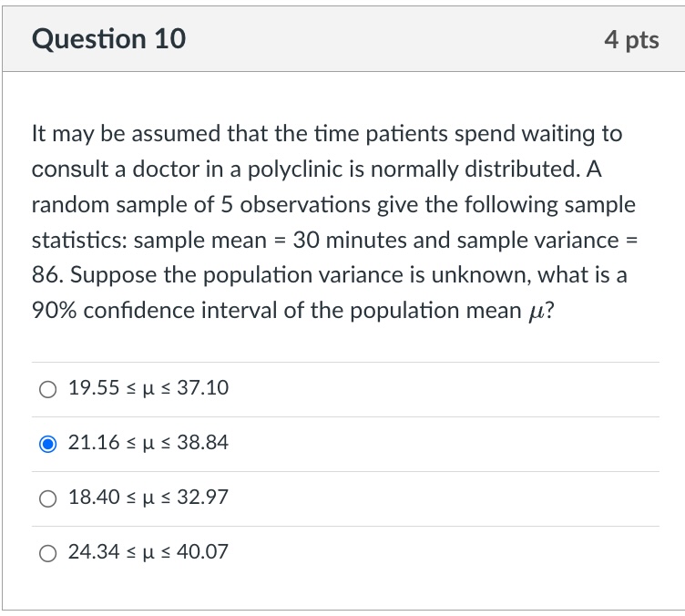Select the 19.55 ≤ μ ≤ 37.10 radio button
This screenshot has width=685, height=616.
pyautogui.click(x=47, y=389)
